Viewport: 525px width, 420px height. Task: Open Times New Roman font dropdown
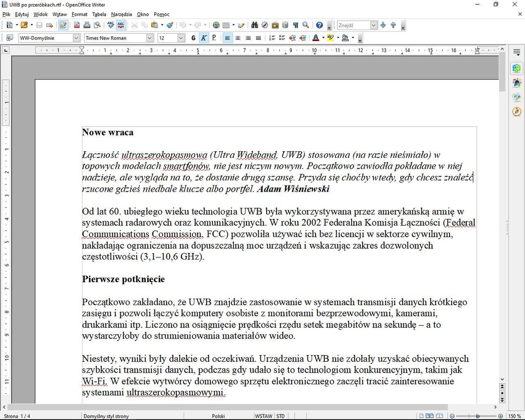pos(150,38)
